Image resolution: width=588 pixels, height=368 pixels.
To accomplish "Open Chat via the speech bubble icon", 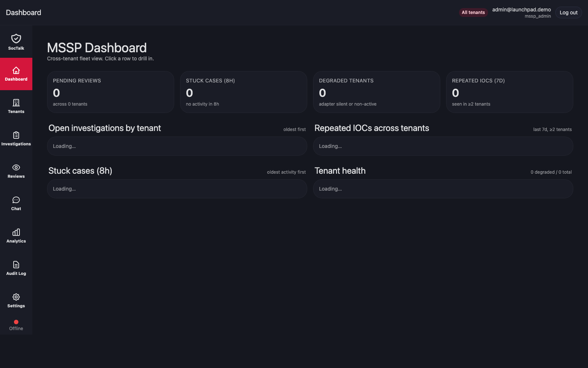I will click(x=16, y=200).
